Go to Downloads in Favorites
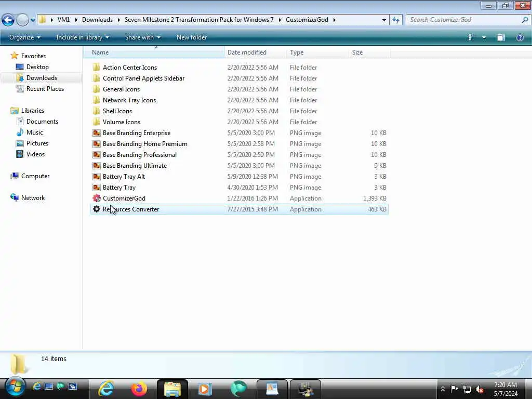 [42, 78]
